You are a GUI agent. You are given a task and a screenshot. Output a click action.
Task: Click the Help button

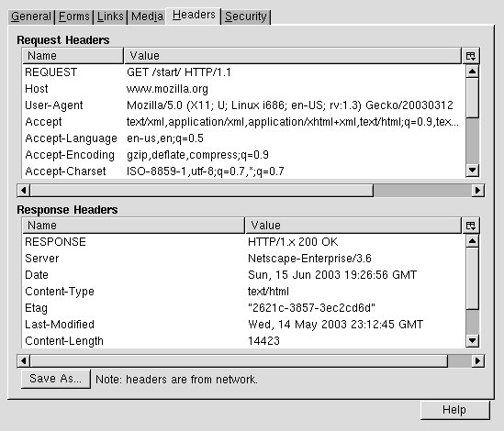pos(454,410)
